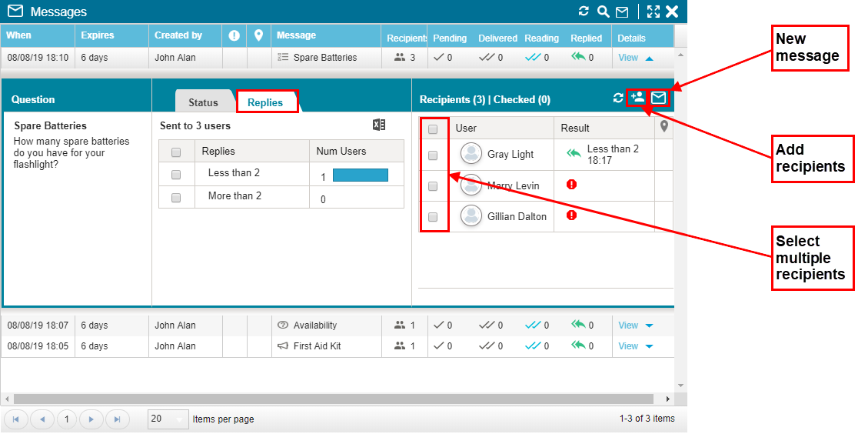The width and height of the screenshot is (868, 434).
Task: Click the New message envelope in the Recipients panel
Action: tap(659, 98)
